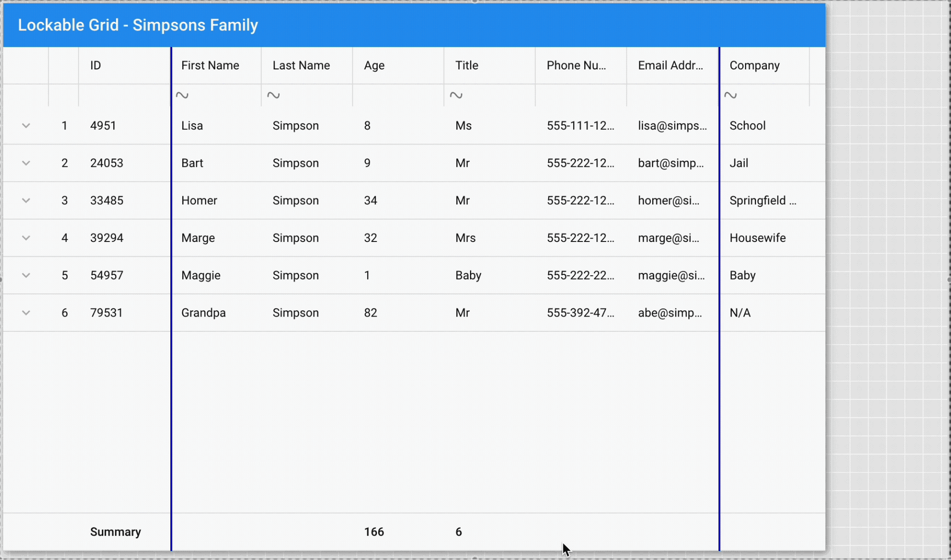Viewport: 951px width, 560px height.
Task: Sort rows by the Email Address column
Action: pyautogui.click(x=671, y=66)
